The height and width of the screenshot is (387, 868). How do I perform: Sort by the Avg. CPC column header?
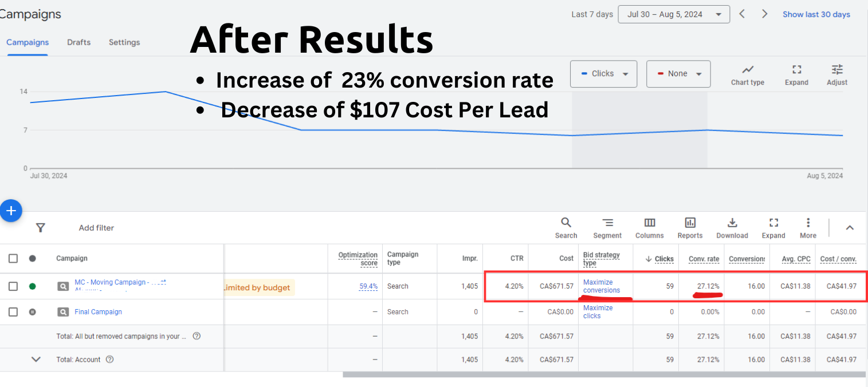pyautogui.click(x=796, y=259)
